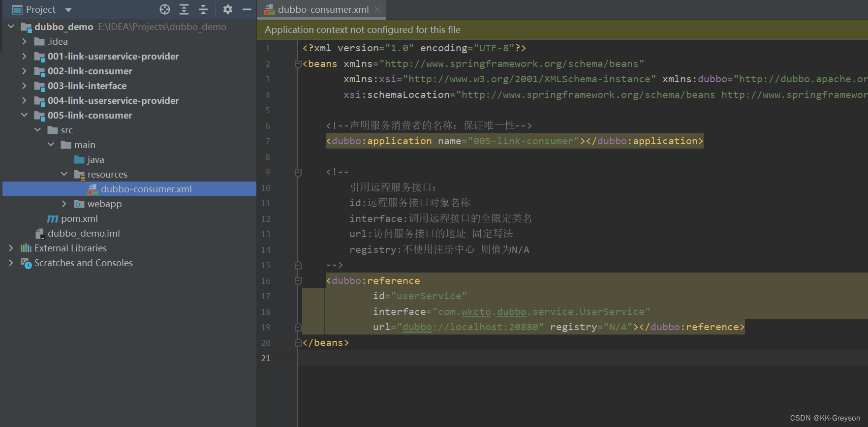Fold the beans tag at line 2
868x427 pixels.
coord(298,64)
